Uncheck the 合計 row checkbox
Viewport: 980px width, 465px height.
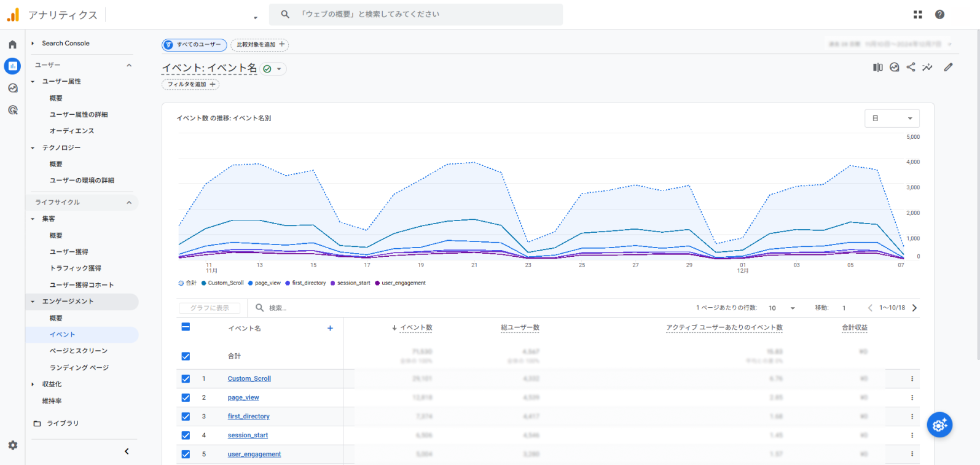[186, 356]
